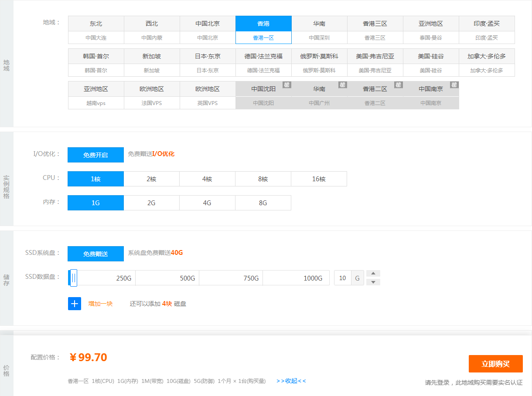Select 日本·东京 region
Screen dimensions: 532x396
208,63
